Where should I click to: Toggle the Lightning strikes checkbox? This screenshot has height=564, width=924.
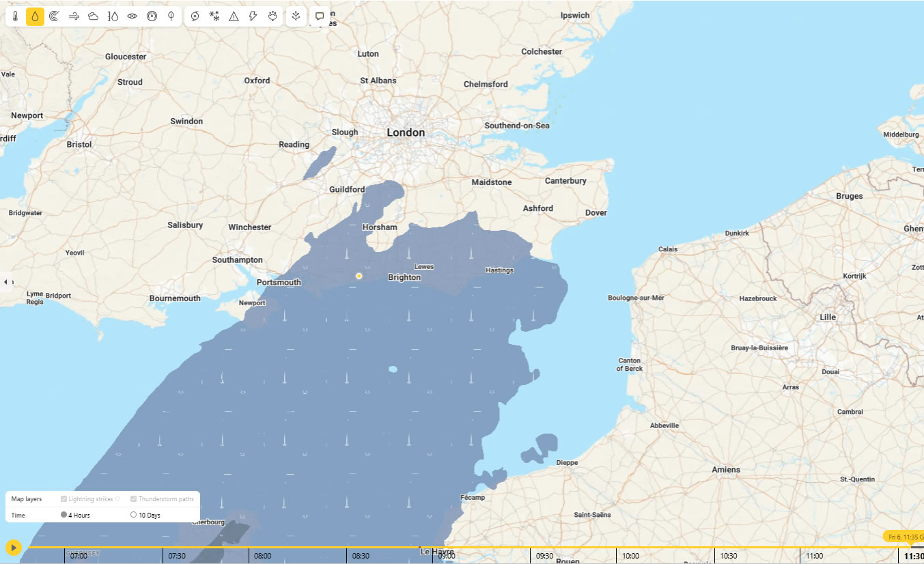[64, 499]
